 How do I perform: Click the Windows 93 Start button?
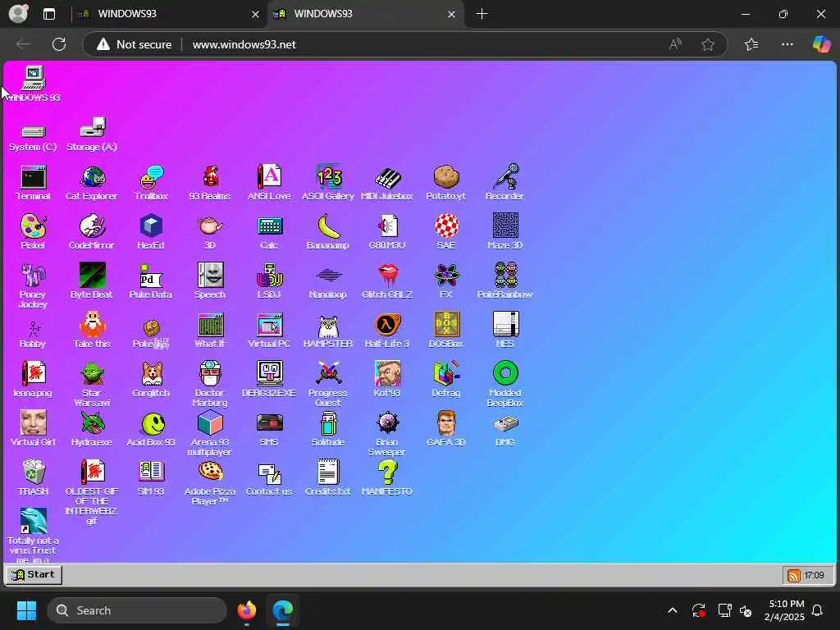[34, 575]
